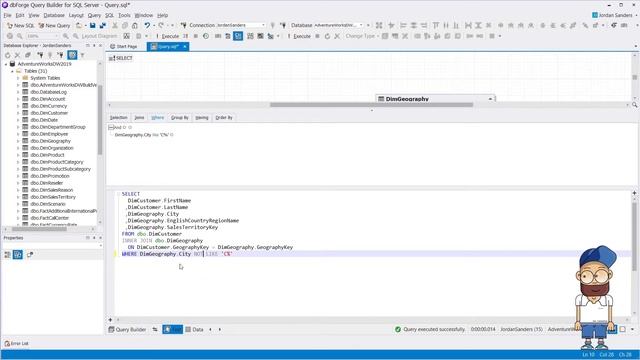Click the SELECT node in the diagram
The image size is (640, 360).
click(121, 58)
